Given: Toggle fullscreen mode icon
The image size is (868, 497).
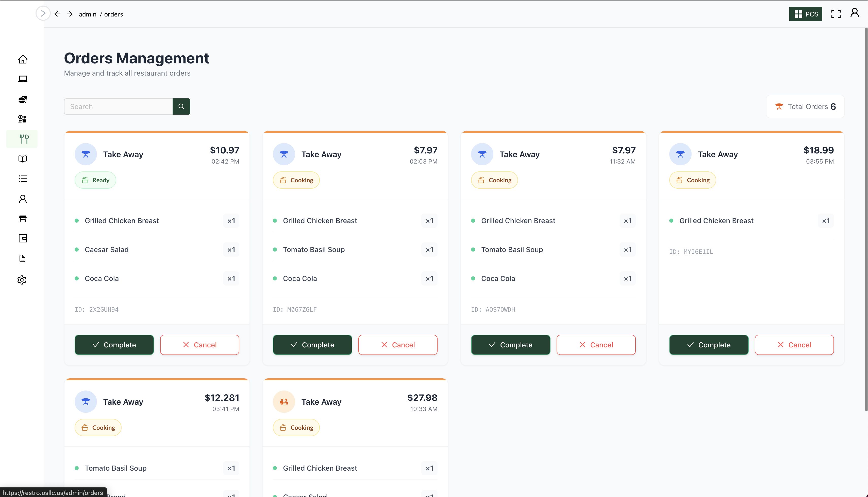Looking at the screenshot, I should tap(836, 14).
